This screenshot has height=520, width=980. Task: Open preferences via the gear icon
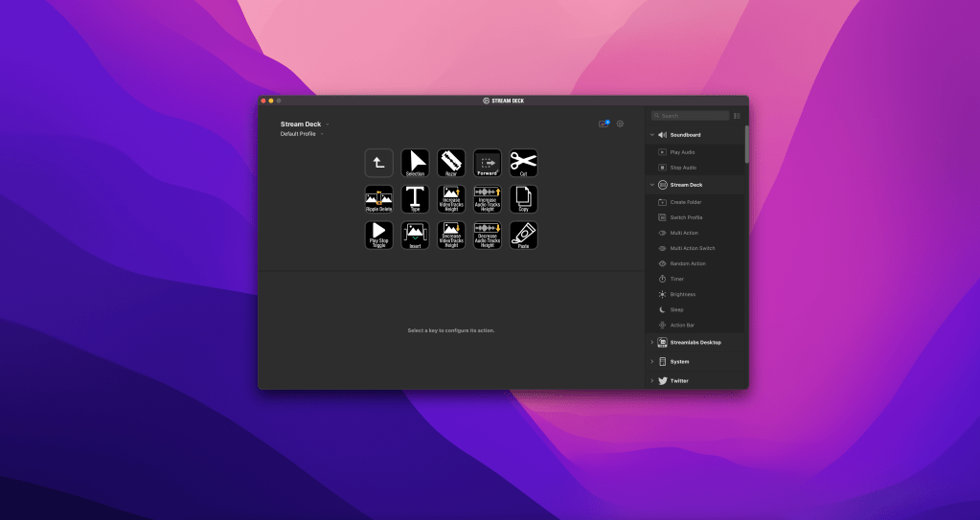coord(620,124)
